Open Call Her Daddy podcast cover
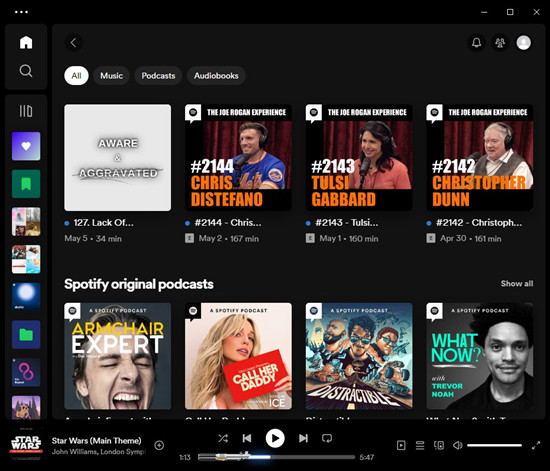 [238, 356]
